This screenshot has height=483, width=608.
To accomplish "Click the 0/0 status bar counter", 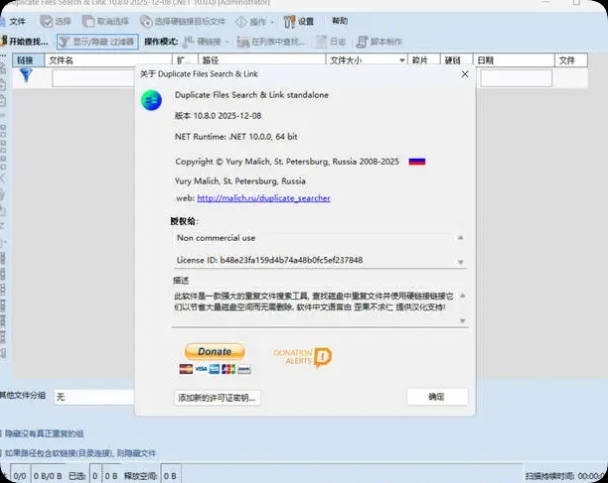I will 20,475.
